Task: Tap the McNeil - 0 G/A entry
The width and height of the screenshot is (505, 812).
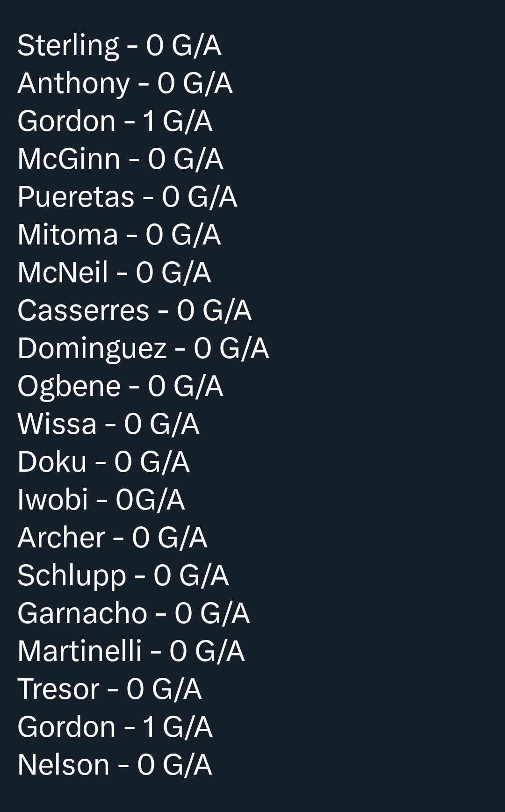Action: pos(114,273)
